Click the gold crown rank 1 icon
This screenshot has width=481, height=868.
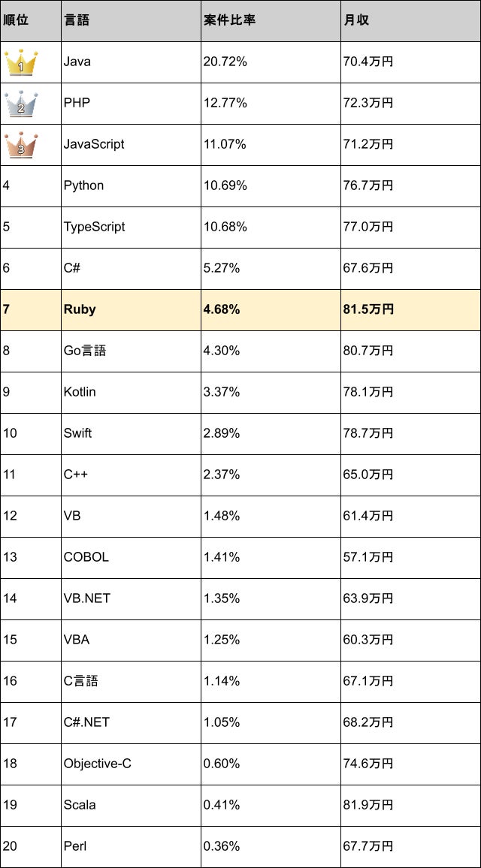[21, 63]
